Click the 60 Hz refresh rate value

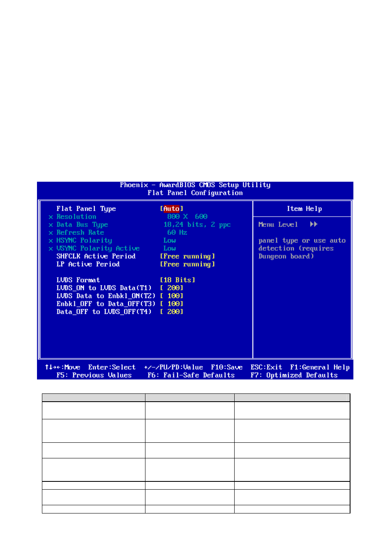(177, 233)
